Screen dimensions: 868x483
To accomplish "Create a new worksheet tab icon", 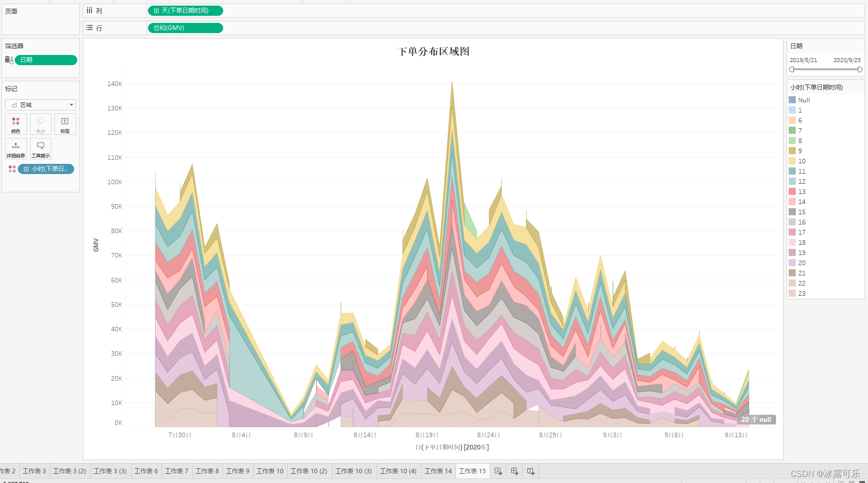I will pos(498,471).
